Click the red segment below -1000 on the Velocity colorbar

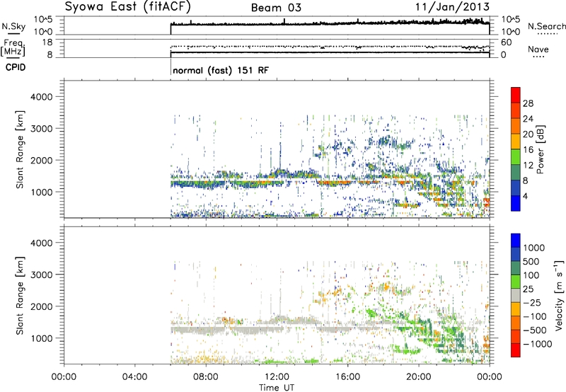516,350
